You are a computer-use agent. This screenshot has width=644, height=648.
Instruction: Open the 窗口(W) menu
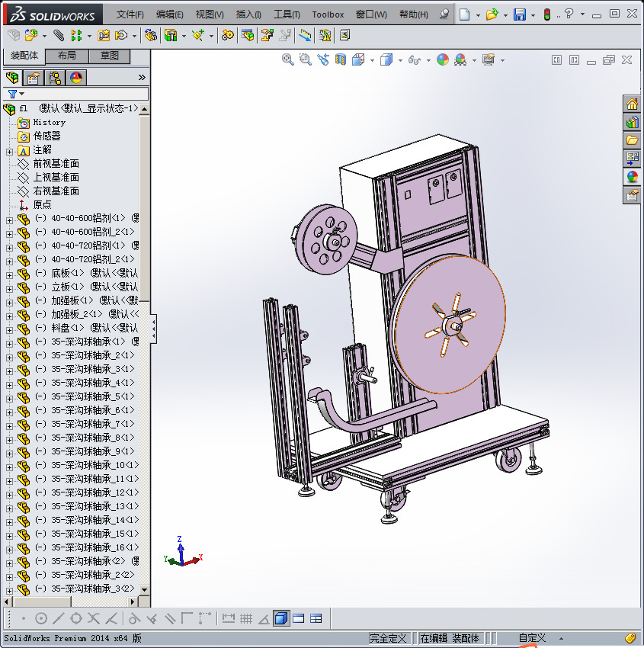(x=371, y=14)
